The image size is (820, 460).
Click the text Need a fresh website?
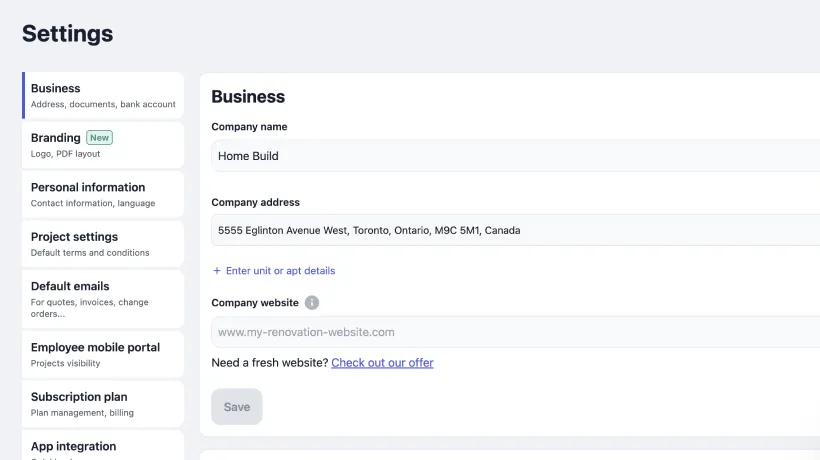coord(270,363)
